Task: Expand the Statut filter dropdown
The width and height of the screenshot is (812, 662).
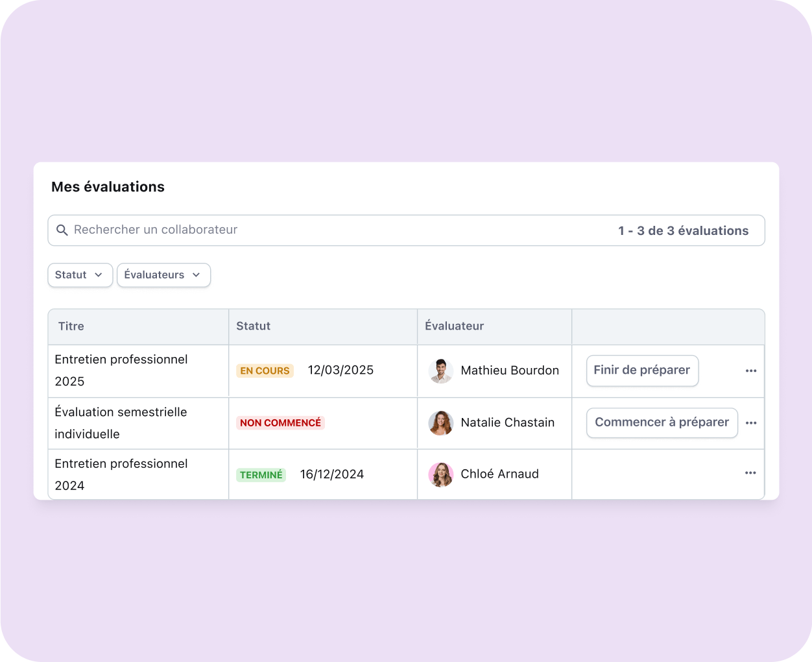Action: coord(80,275)
